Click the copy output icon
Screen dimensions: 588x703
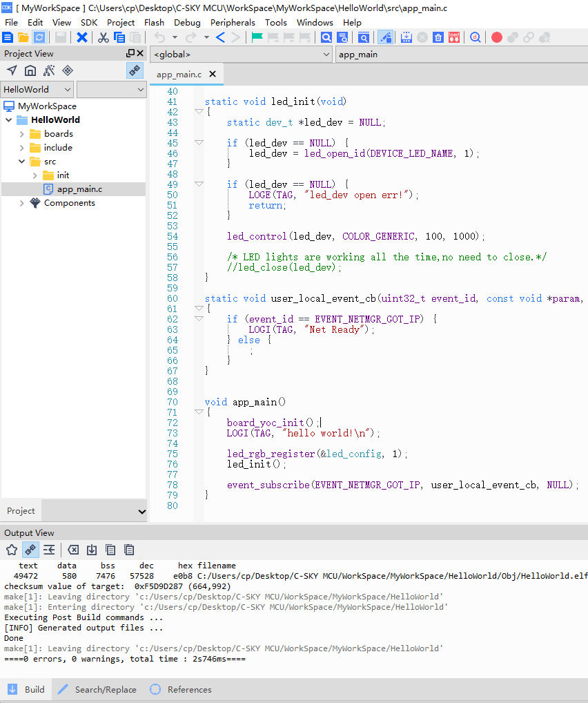click(x=110, y=550)
